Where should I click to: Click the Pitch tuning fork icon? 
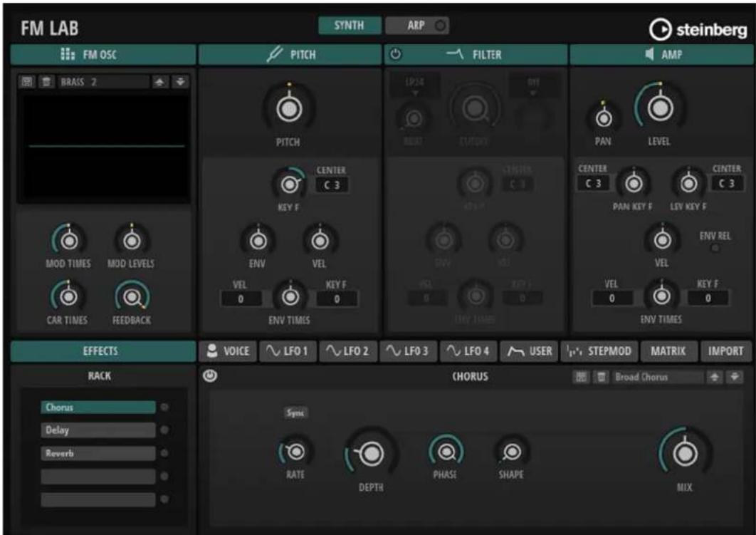click(x=274, y=54)
